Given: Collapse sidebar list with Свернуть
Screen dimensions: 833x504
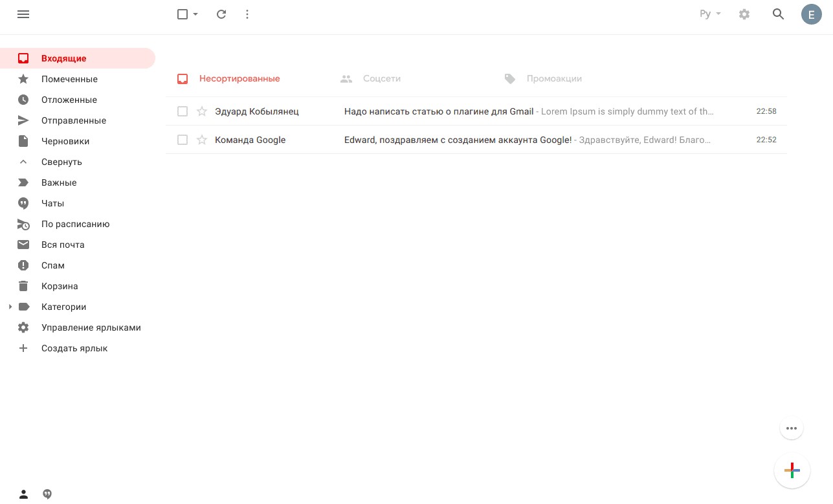Looking at the screenshot, I should (x=61, y=162).
